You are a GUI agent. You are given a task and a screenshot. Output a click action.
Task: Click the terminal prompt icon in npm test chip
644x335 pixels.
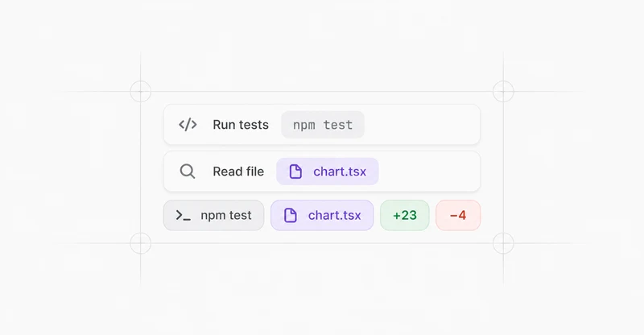click(x=184, y=215)
